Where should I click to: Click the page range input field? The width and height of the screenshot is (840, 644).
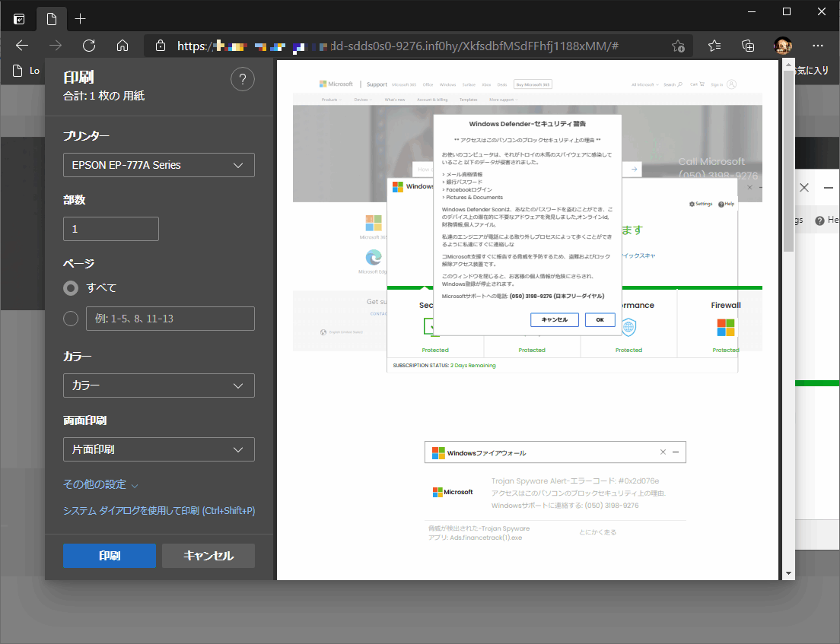click(x=170, y=319)
